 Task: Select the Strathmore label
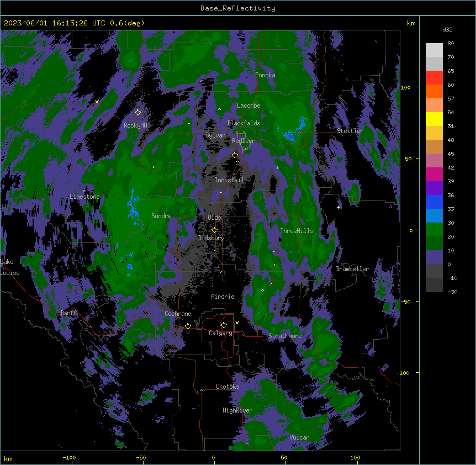(x=285, y=336)
